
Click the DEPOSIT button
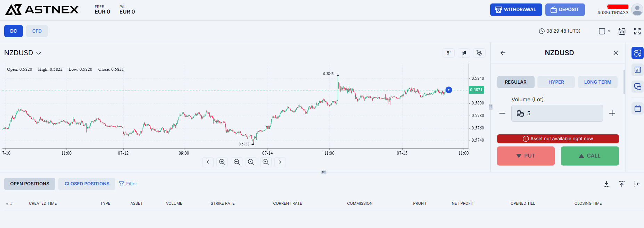(565, 10)
